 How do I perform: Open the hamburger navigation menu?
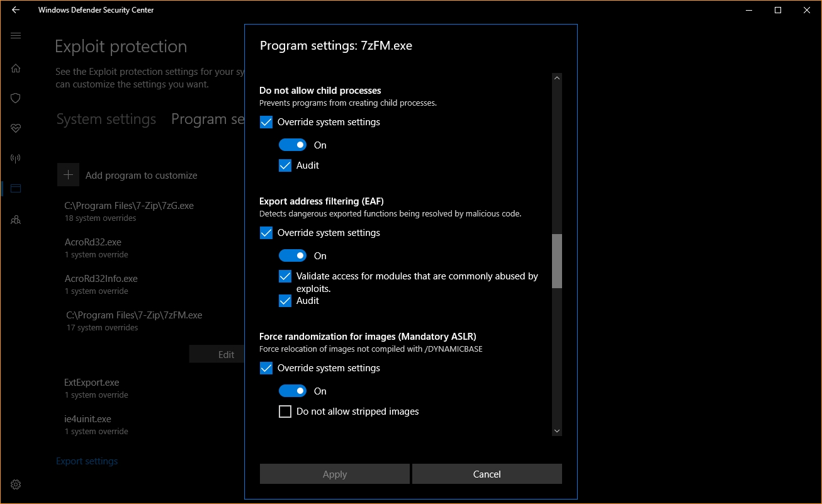click(x=16, y=36)
